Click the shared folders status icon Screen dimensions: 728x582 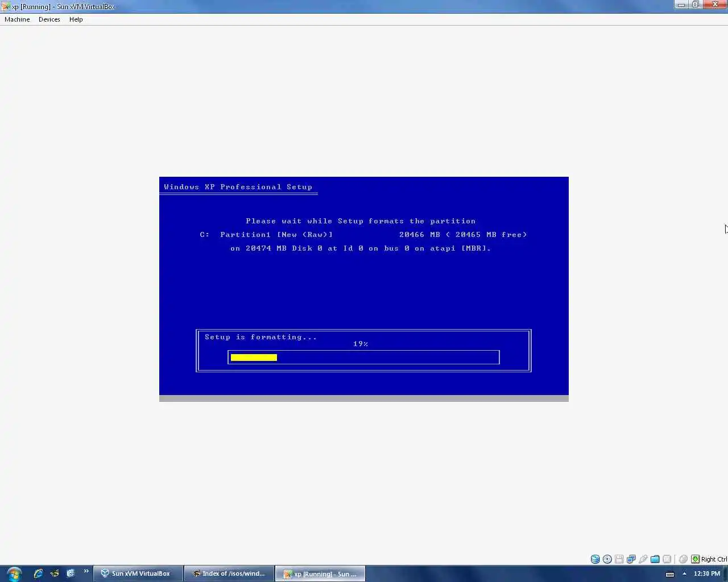655,559
